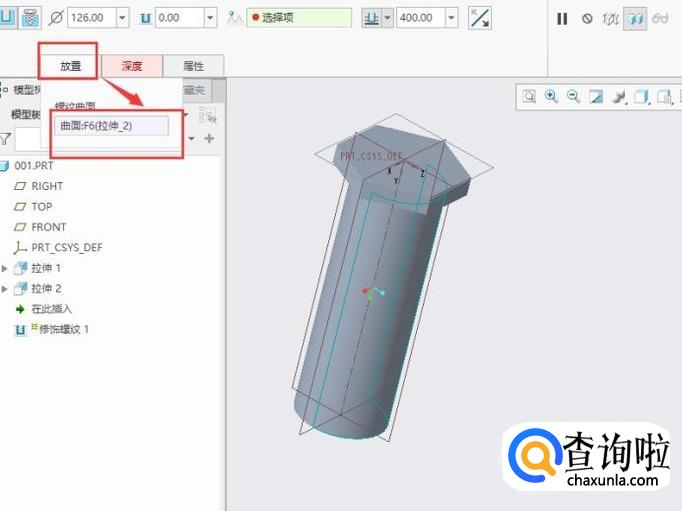Toggle unattached preview mode
This screenshot has width=682, height=511.
coord(611,19)
